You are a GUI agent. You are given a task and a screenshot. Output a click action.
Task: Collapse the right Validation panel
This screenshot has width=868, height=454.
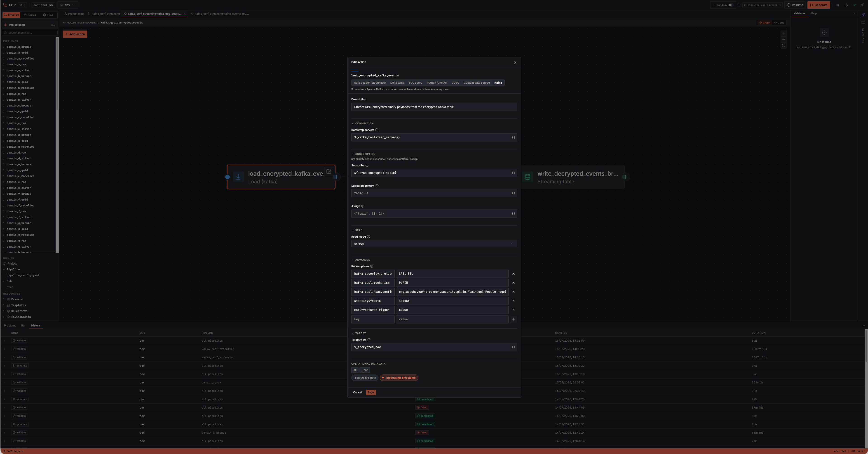(854, 14)
